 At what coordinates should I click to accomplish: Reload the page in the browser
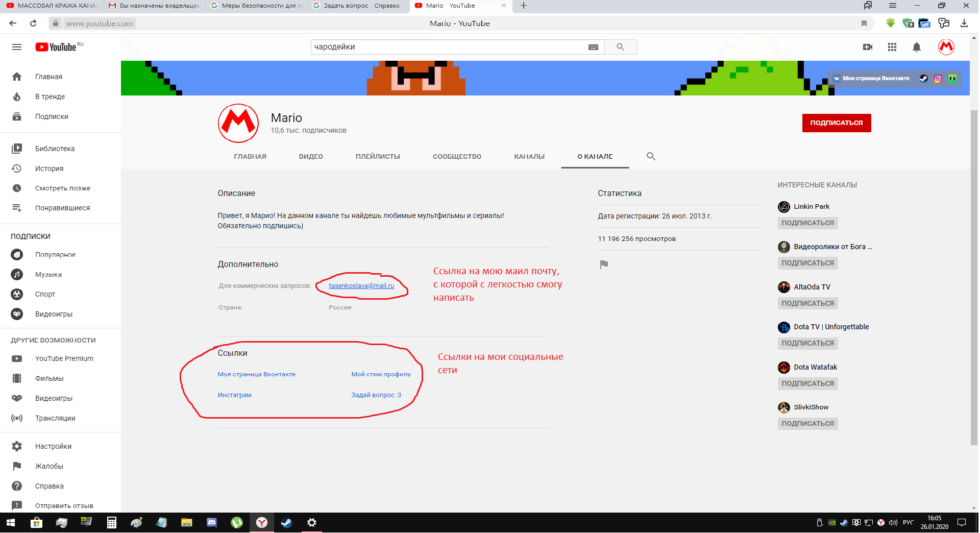tap(33, 23)
